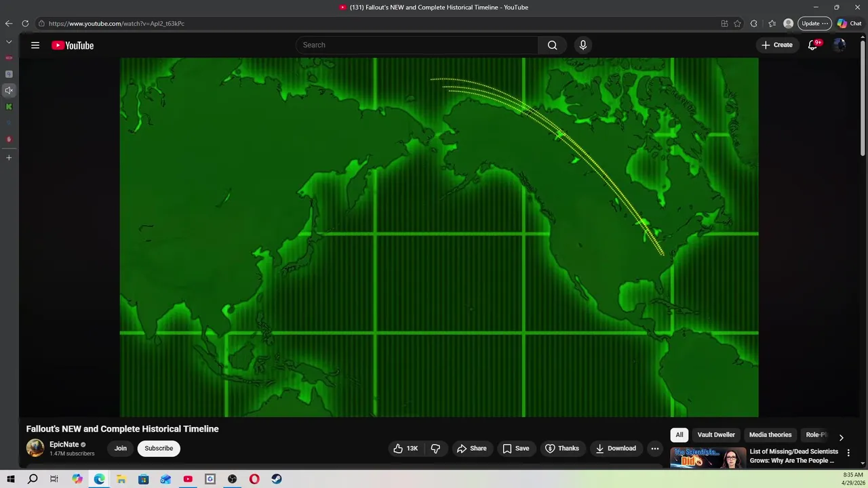
Task: Open YouTube notifications bell
Action: pos(812,45)
